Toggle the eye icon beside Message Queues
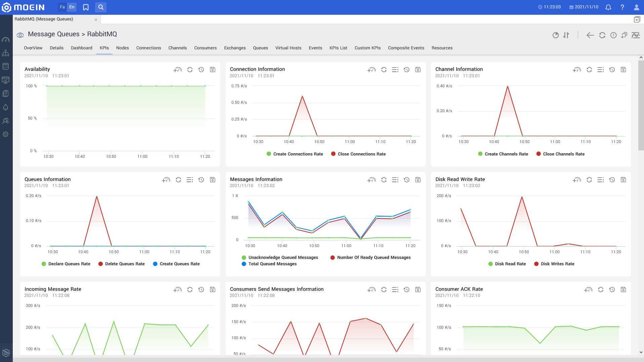The width and height of the screenshot is (644, 362). 20,35
